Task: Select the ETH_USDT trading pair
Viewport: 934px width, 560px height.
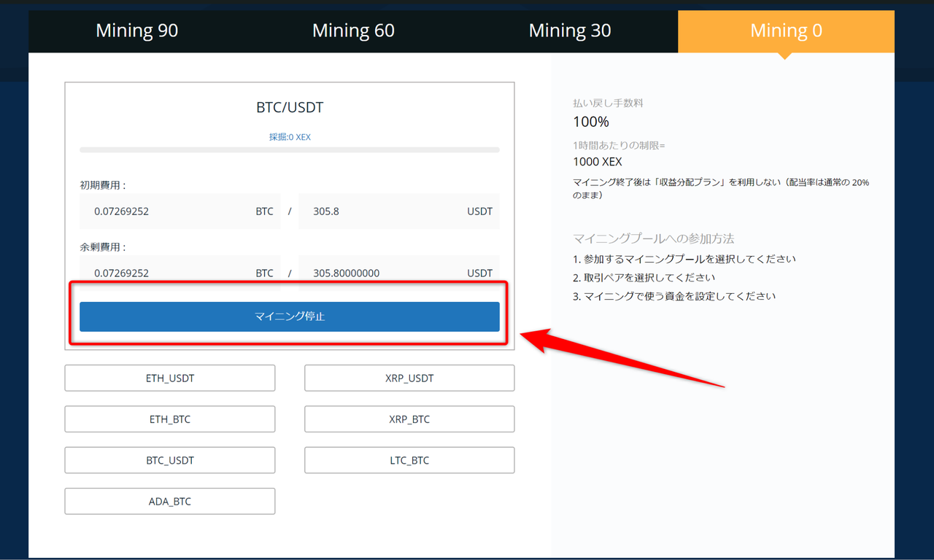Action: [169, 378]
